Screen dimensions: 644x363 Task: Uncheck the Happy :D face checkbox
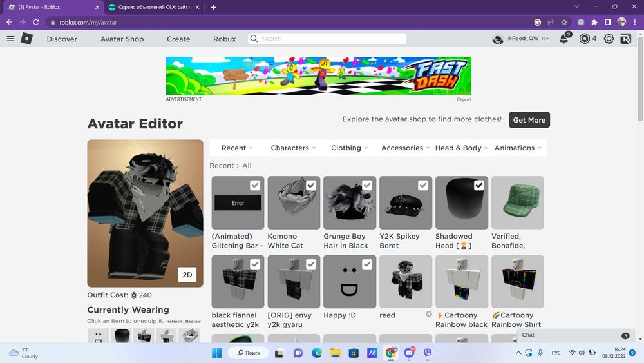tap(367, 264)
